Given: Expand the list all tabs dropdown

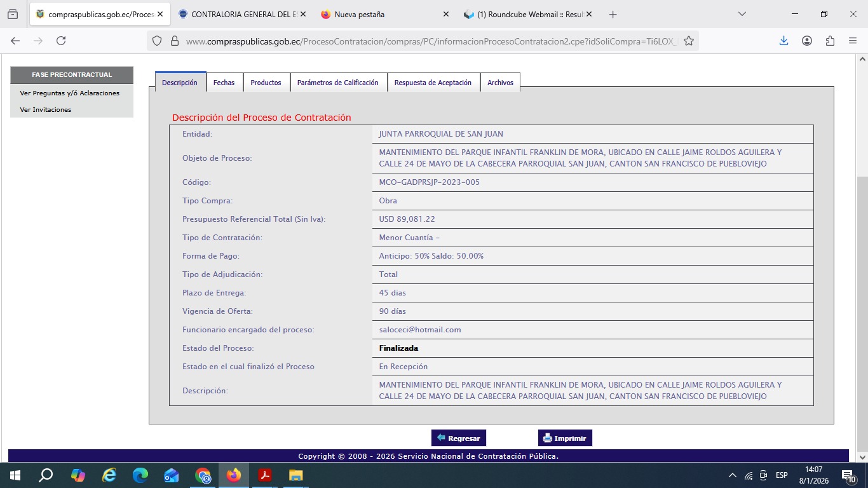Looking at the screenshot, I should (742, 14).
